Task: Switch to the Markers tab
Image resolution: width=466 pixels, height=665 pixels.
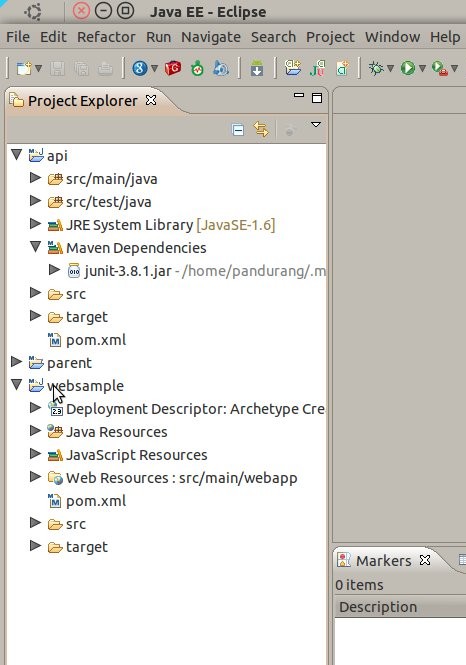Action: tap(383, 561)
